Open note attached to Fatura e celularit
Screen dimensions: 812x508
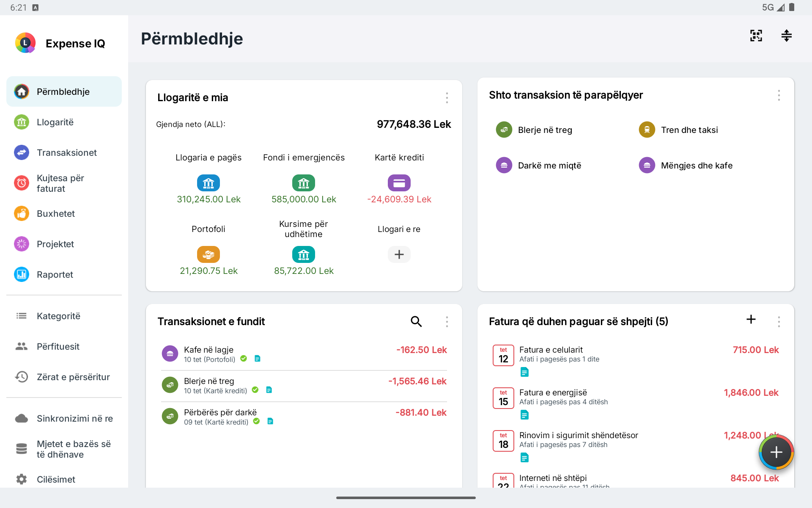[x=524, y=372]
